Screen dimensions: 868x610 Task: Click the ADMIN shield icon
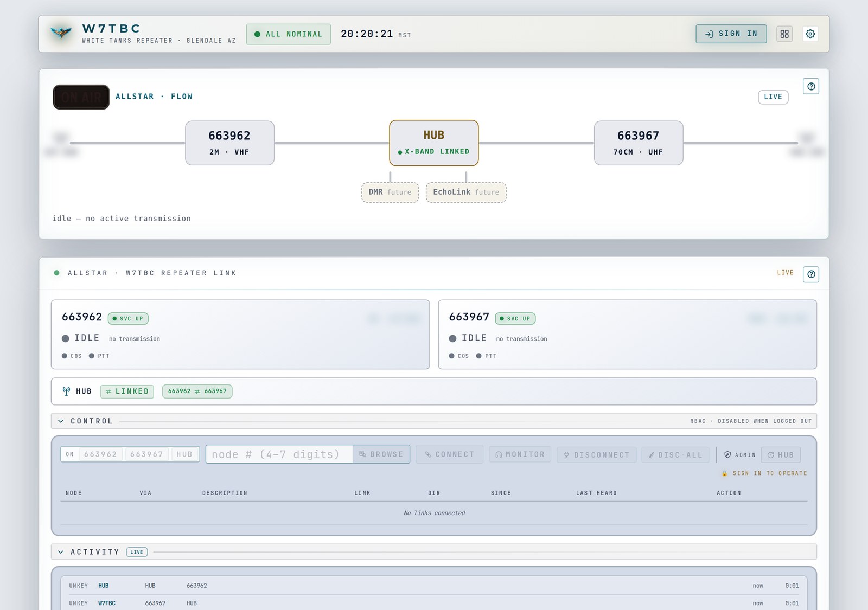(727, 455)
